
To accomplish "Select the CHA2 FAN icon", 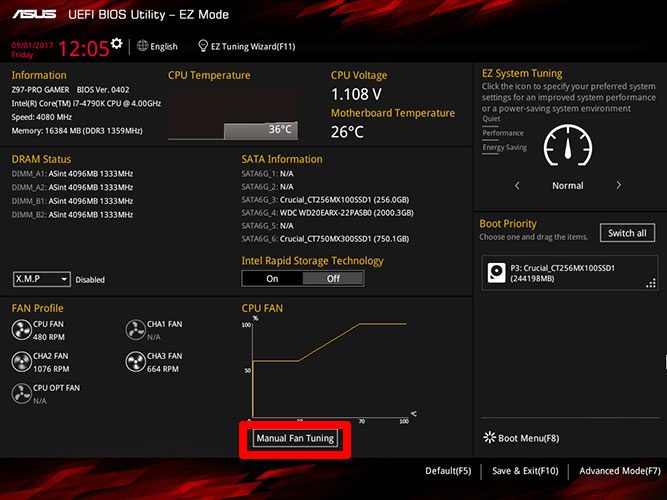I will (x=22, y=362).
